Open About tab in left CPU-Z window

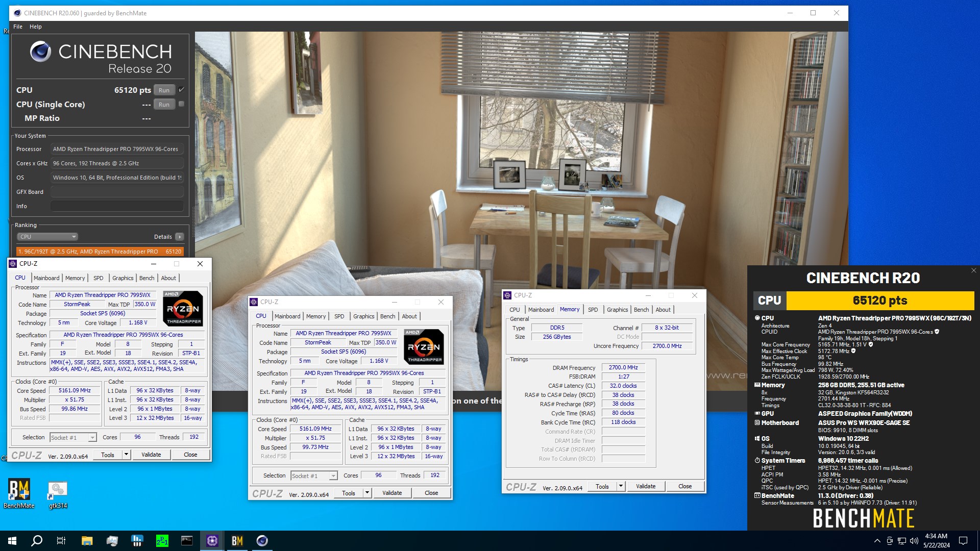pos(168,278)
